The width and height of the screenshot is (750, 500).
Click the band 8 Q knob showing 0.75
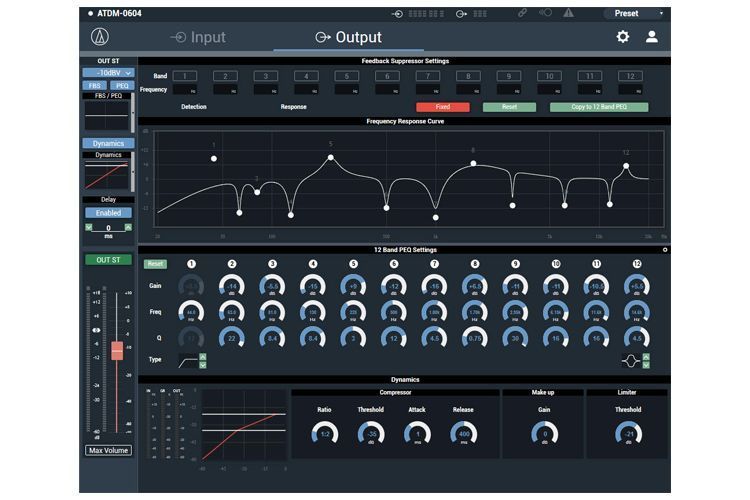(474, 338)
